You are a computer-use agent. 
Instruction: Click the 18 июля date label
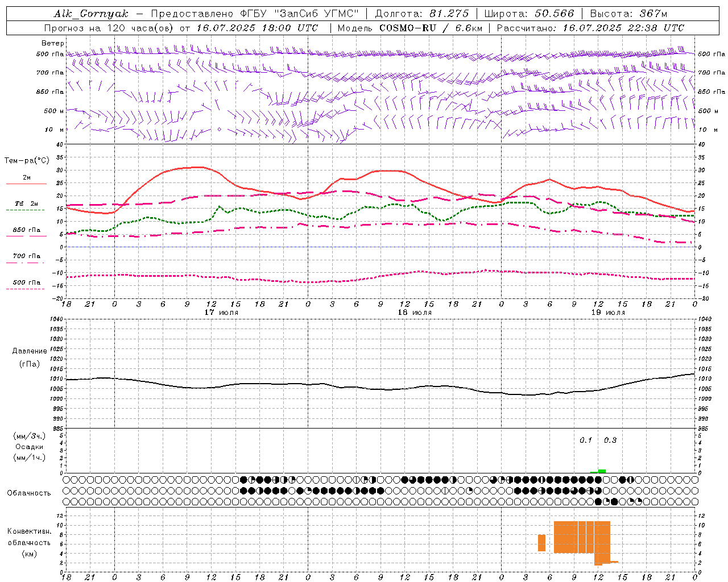(x=415, y=312)
